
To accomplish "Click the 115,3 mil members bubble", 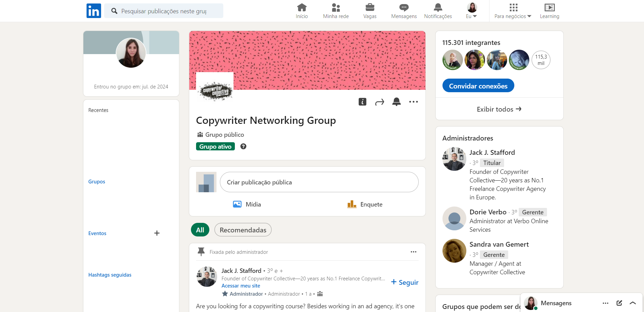I will tap(541, 60).
